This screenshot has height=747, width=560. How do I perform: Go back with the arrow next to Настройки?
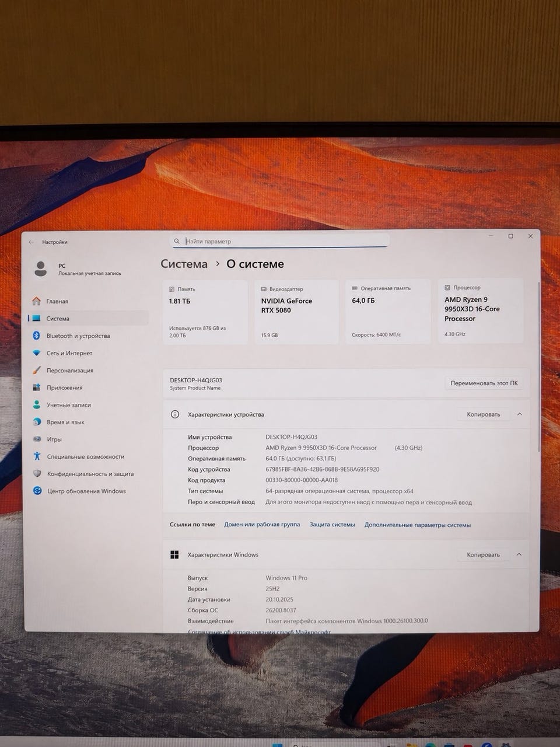click(x=32, y=242)
